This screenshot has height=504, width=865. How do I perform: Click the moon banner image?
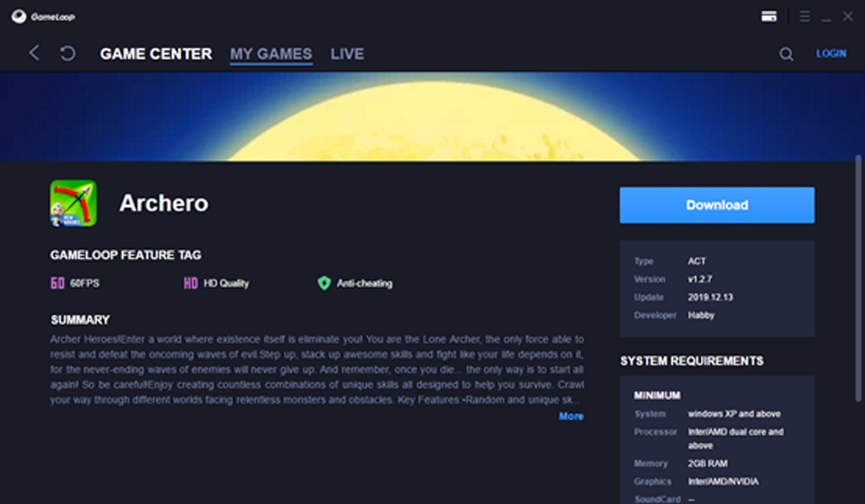432,117
